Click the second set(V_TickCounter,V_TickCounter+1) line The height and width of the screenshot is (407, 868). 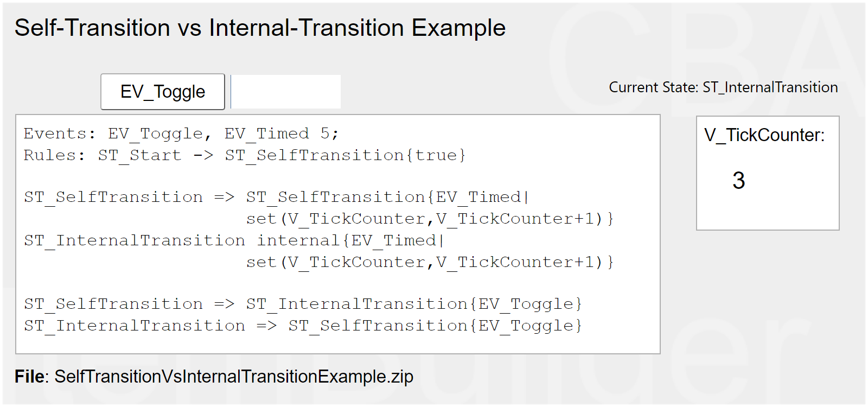[x=430, y=262]
